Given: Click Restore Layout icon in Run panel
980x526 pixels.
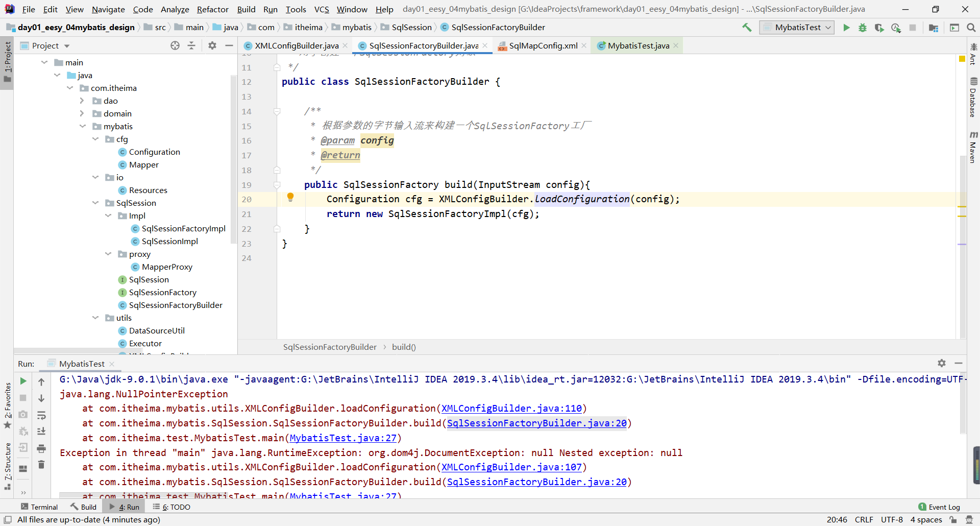Looking at the screenshot, I should pos(23,468).
